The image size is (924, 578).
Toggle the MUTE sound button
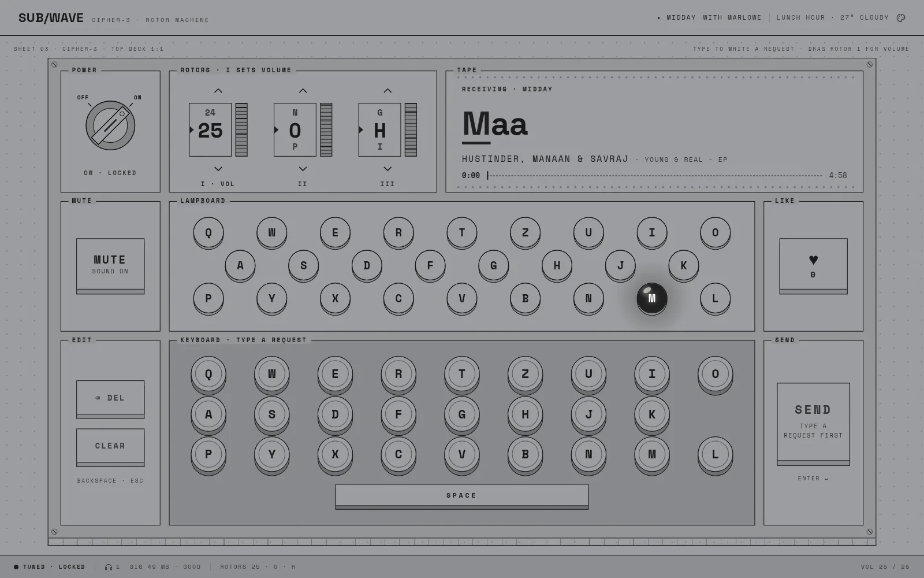(x=110, y=266)
